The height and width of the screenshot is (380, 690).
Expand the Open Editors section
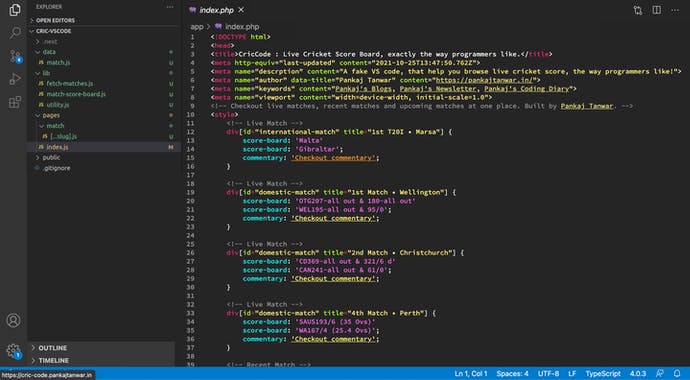(x=104, y=20)
